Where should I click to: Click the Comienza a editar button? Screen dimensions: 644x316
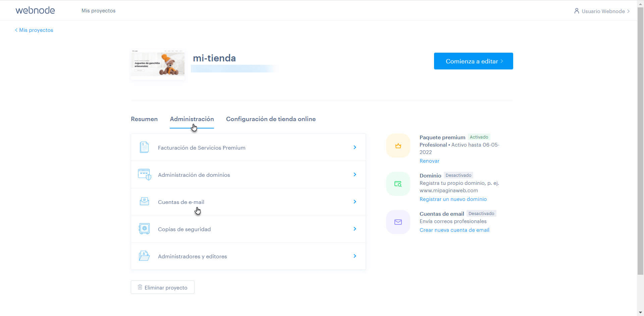tap(473, 61)
